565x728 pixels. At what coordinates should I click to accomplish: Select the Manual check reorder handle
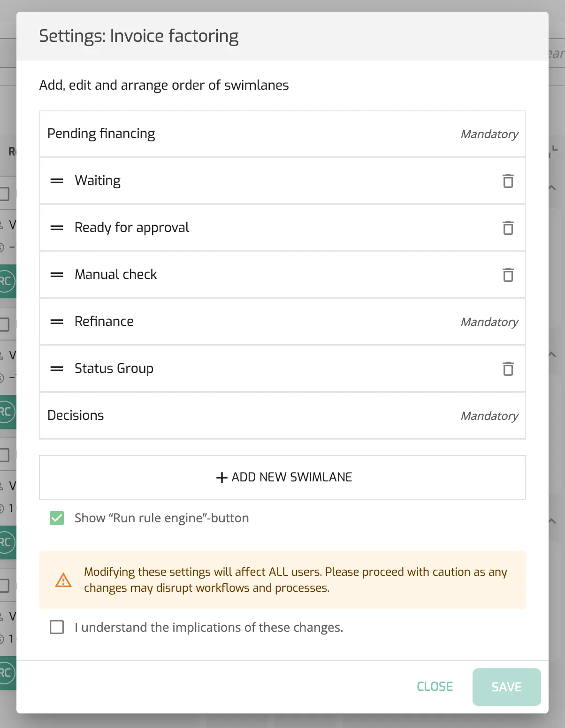pos(57,275)
